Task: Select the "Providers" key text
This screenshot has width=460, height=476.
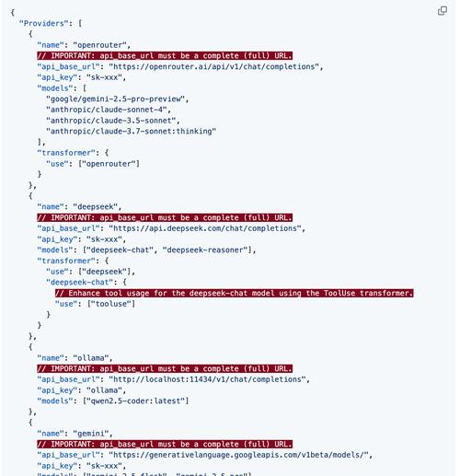Action: (44, 23)
